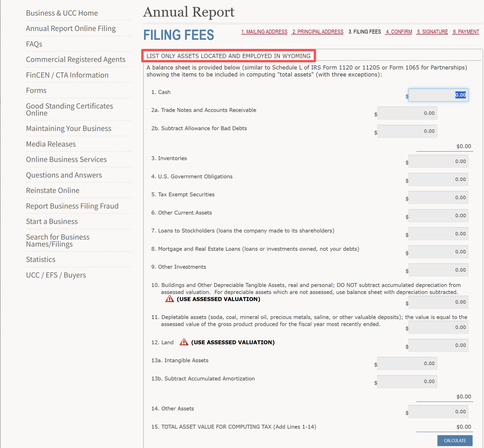This screenshot has height=448, width=484.
Task: Open Start a Business page
Action: click(x=52, y=222)
